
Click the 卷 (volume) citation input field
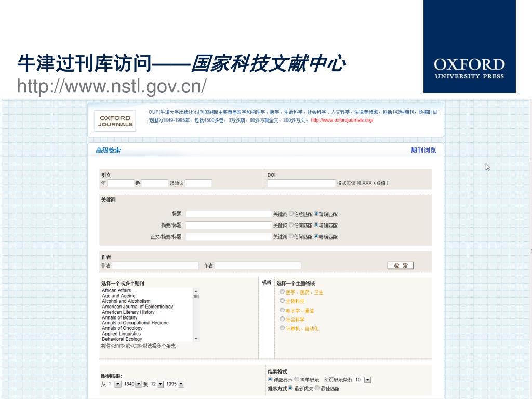tap(154, 183)
